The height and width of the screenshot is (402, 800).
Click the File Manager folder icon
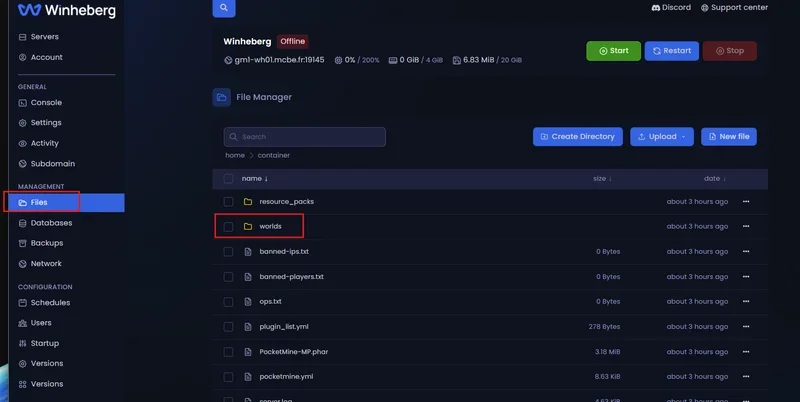pyautogui.click(x=222, y=97)
